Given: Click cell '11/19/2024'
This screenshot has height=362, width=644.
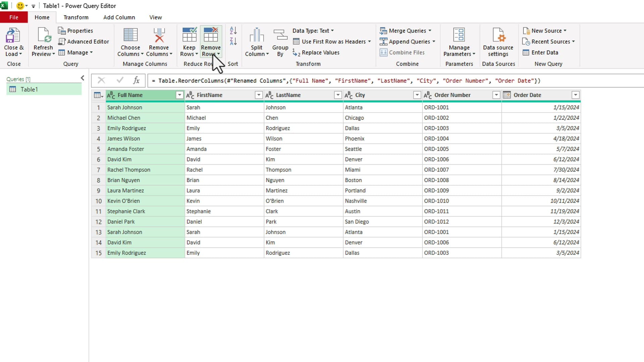Looking at the screenshot, I should [x=541, y=212].
